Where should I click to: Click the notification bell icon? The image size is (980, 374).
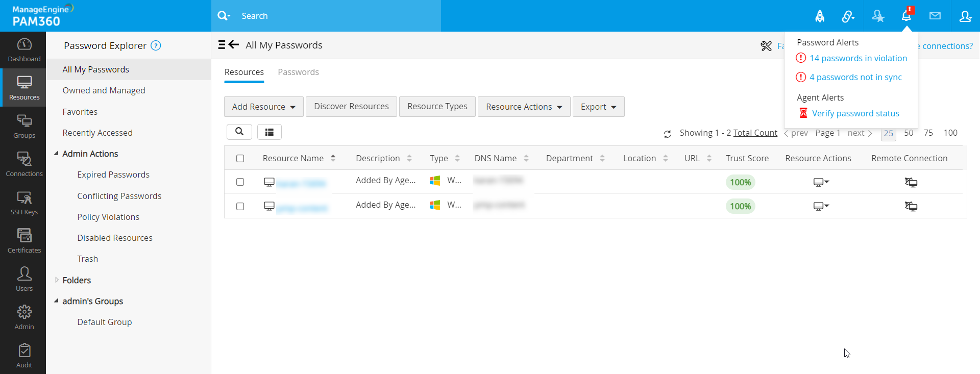coord(906,16)
